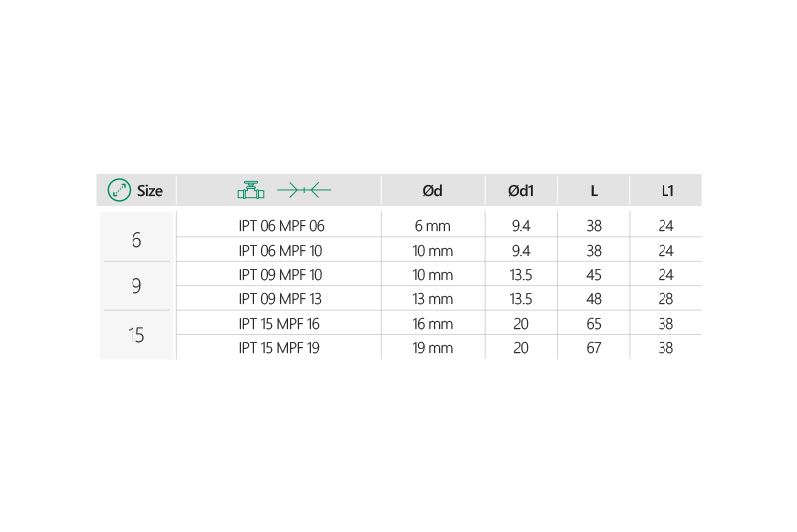Click part number IPT 09 MPF 10
Viewport: 797px width, 532px height.
[280, 274]
